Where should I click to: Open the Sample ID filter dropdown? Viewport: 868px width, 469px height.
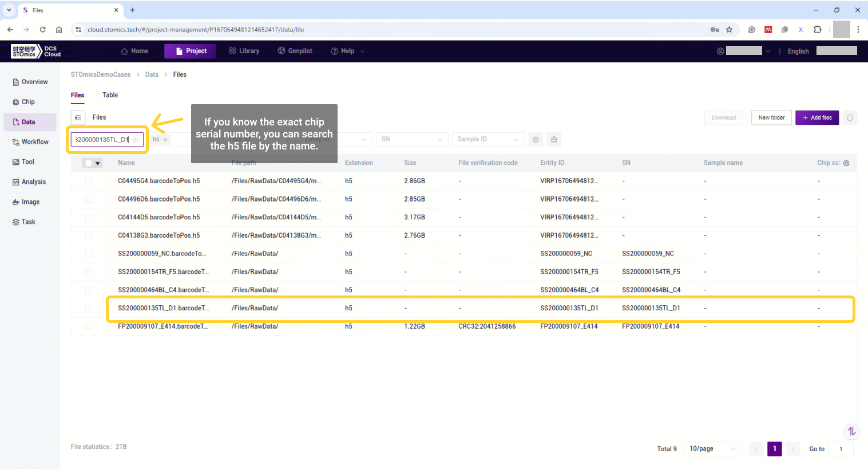coord(488,139)
